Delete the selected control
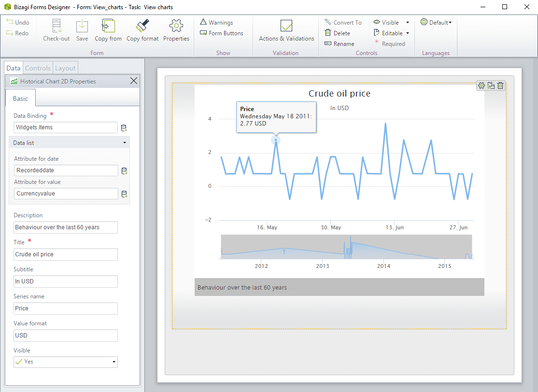Image resolution: width=538 pixels, height=392 pixels. [337, 33]
